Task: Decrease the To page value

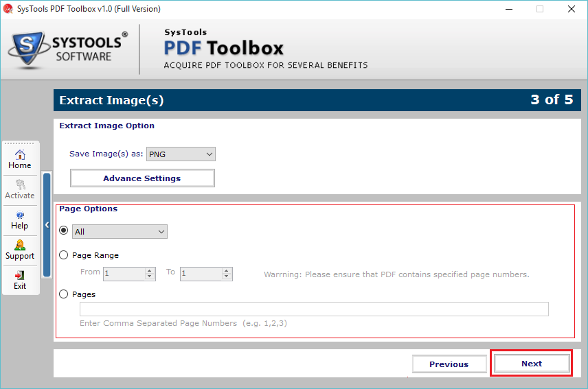Action: click(227, 277)
